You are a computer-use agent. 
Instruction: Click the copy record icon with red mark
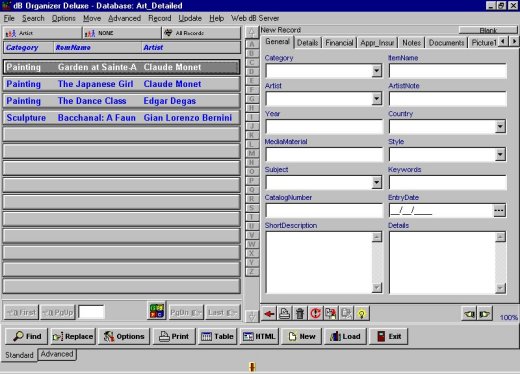(x=331, y=314)
